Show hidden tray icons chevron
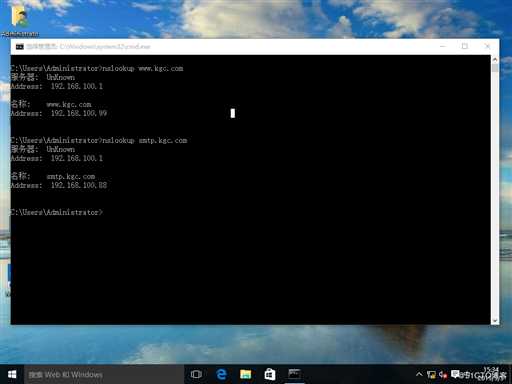 point(419,374)
